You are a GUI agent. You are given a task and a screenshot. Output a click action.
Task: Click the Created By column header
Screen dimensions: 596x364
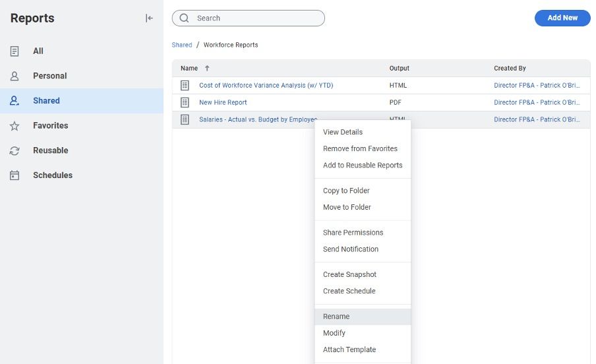click(510, 68)
